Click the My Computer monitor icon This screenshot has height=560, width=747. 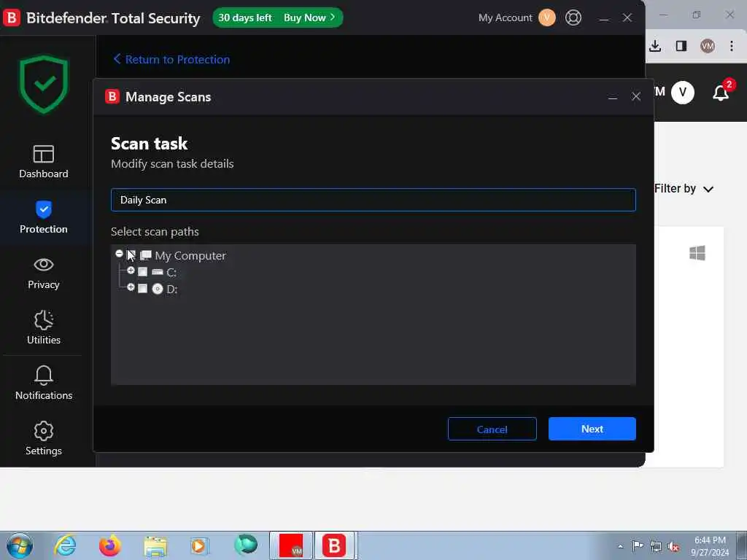tap(146, 256)
